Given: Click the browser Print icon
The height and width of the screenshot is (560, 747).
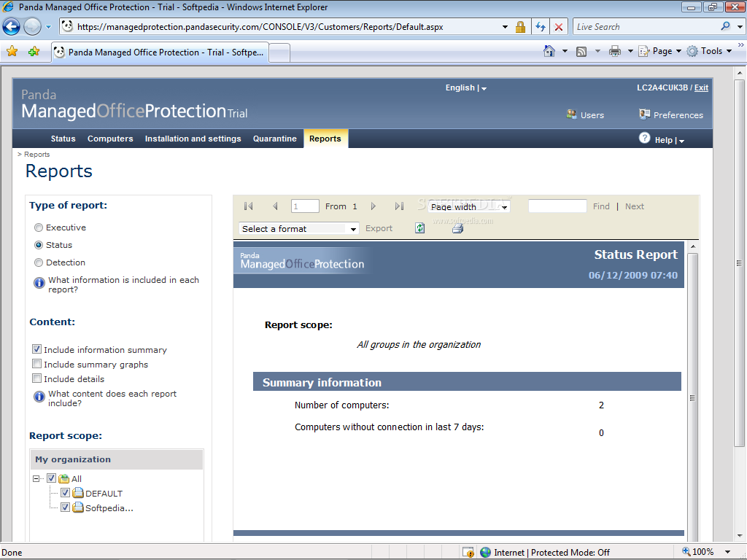Looking at the screenshot, I should pos(615,51).
